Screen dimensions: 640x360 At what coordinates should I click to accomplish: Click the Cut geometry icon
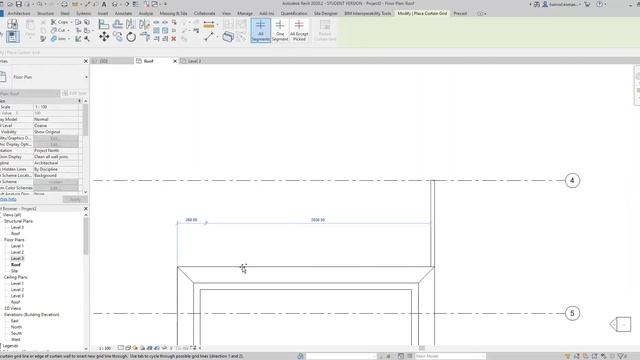53,30
